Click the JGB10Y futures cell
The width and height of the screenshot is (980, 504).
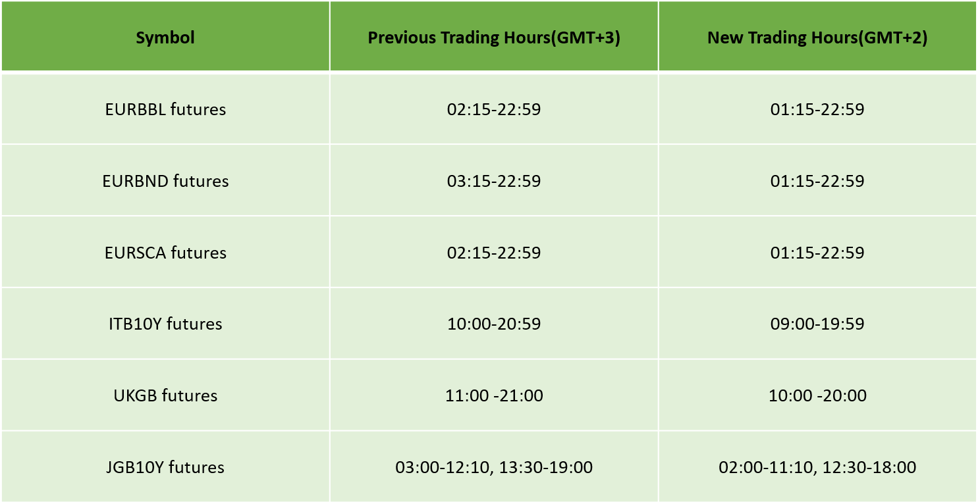165,467
